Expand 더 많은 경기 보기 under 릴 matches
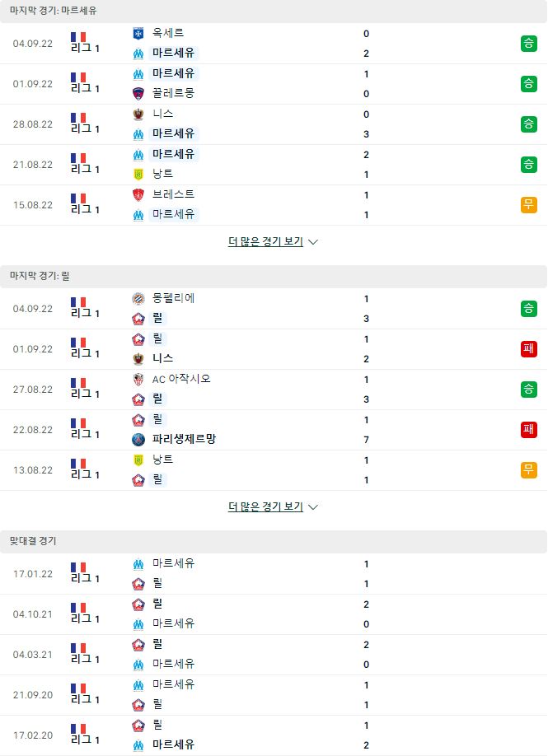Screen dimensions: 548x756 click(x=266, y=506)
